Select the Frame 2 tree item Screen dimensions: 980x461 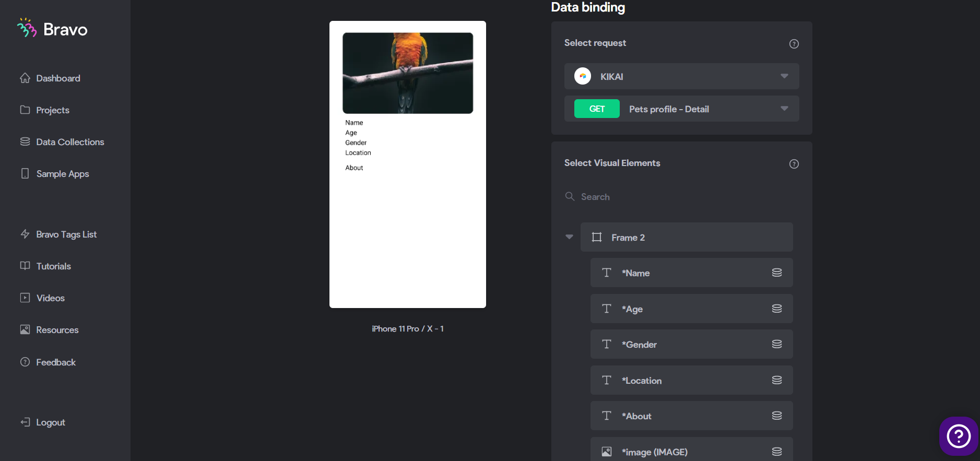[687, 237]
